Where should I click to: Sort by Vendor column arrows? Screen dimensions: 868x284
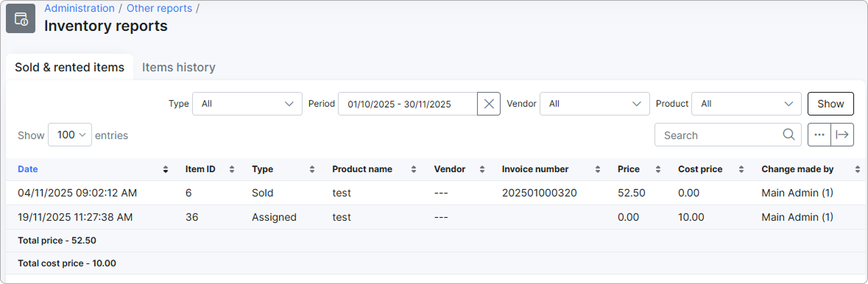pyautogui.click(x=482, y=169)
